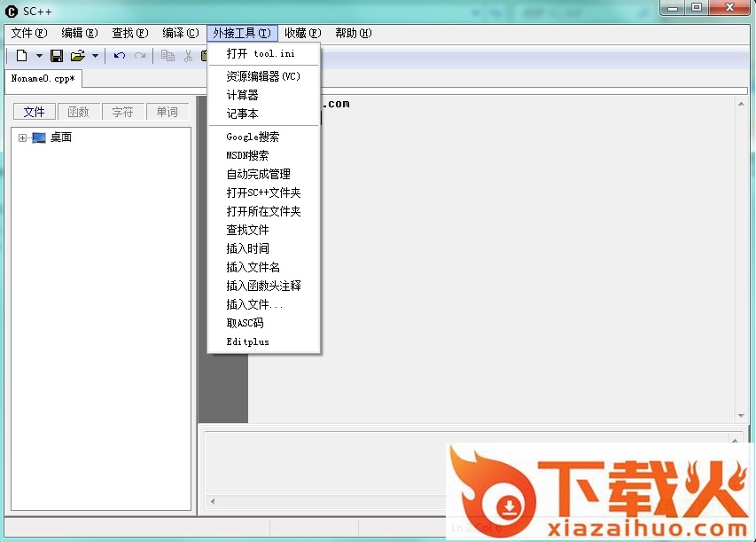756x542 pixels.
Task: Choose 计算器 from the tools menu
Action: pyautogui.click(x=242, y=95)
